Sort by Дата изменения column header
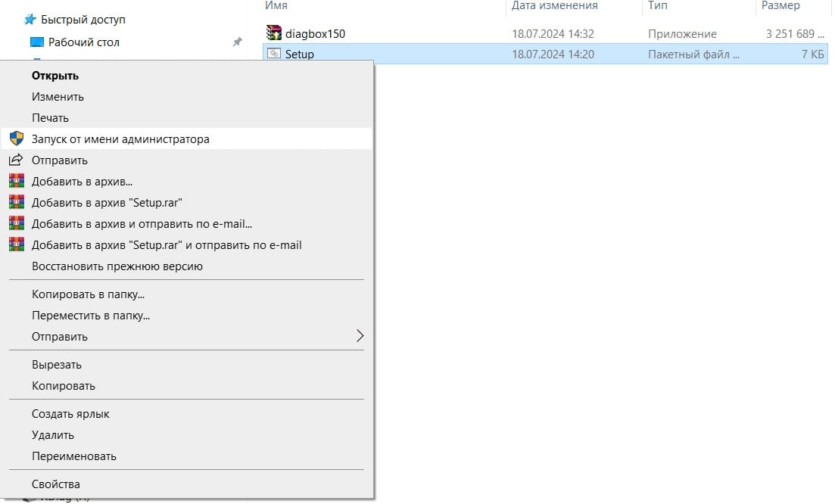Screen dimensions: 835x504 [x=554, y=6]
